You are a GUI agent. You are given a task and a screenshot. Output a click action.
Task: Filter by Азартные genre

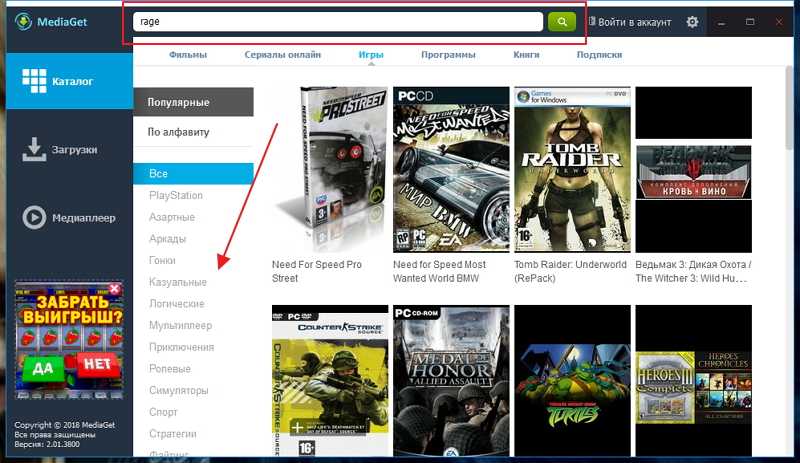click(x=172, y=217)
